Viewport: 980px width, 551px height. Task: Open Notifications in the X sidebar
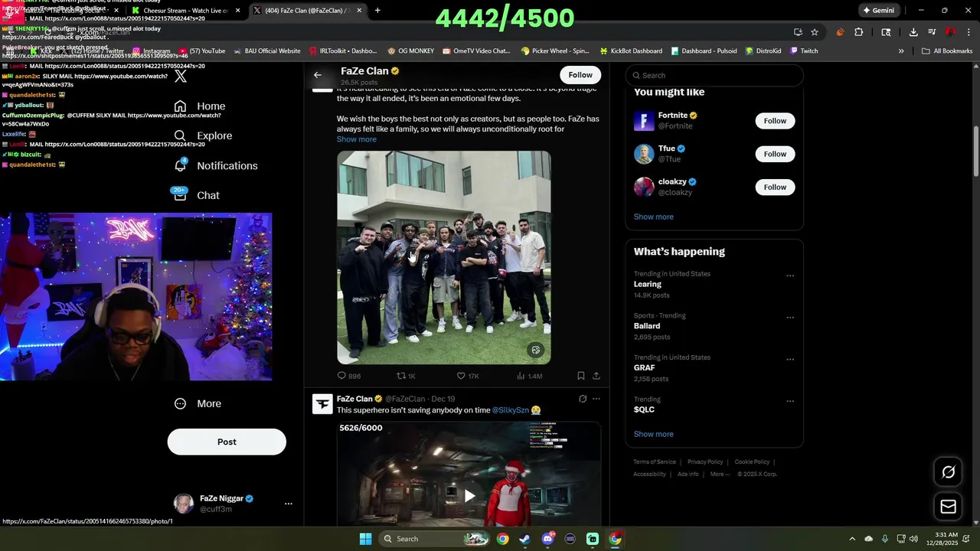[x=216, y=165]
